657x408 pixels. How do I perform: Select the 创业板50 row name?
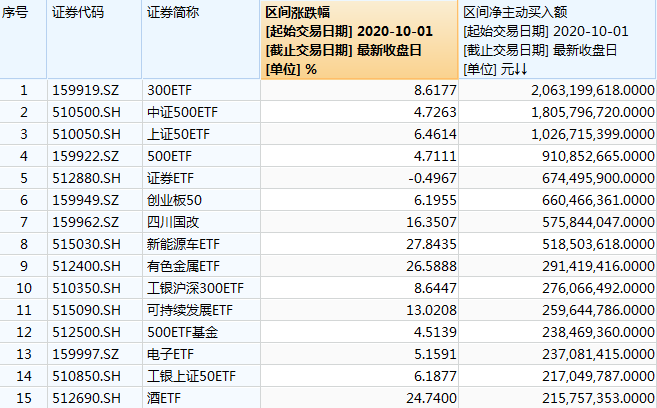point(174,200)
